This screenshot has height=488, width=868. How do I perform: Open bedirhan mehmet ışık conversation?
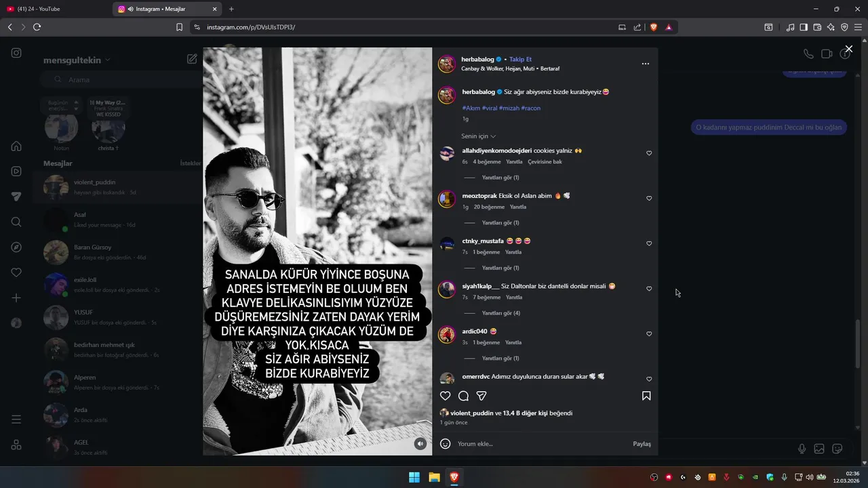point(119,350)
